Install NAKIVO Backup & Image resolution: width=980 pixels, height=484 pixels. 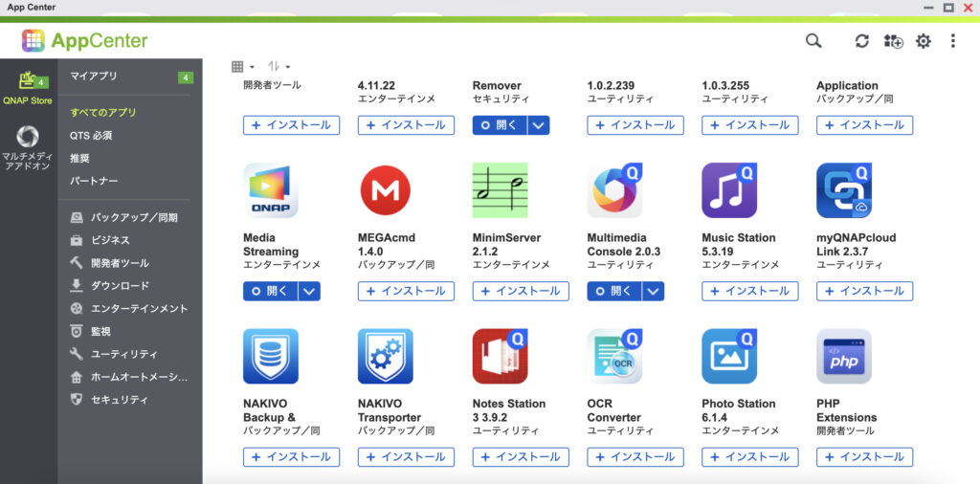coord(291,457)
